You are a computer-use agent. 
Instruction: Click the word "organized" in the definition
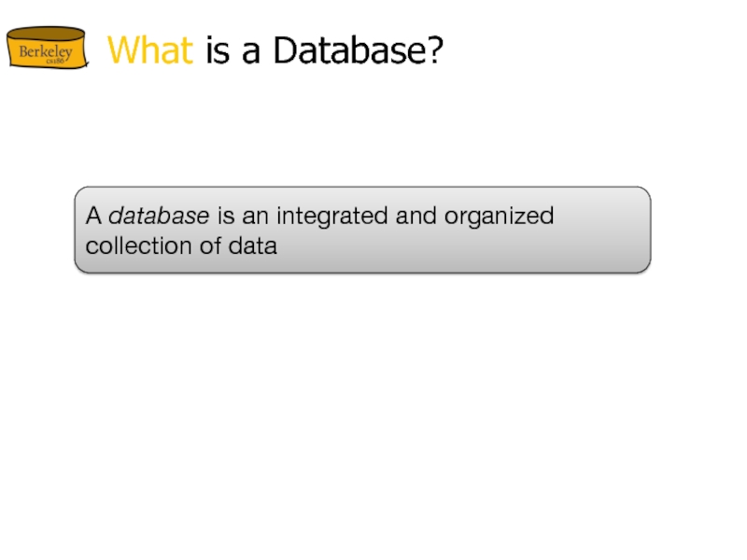(499, 217)
